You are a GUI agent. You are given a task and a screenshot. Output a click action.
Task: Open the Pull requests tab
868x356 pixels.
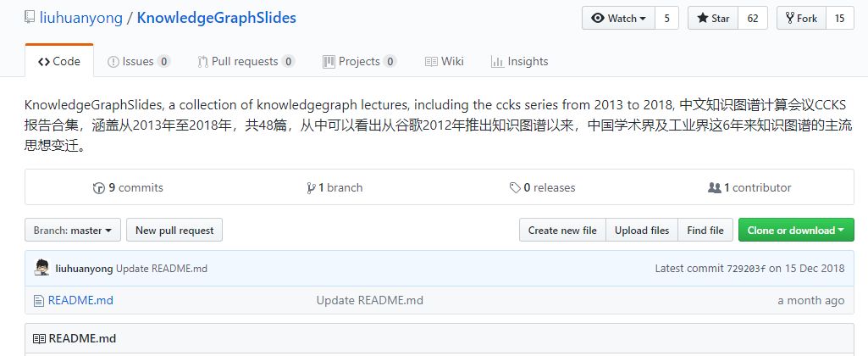tap(246, 62)
